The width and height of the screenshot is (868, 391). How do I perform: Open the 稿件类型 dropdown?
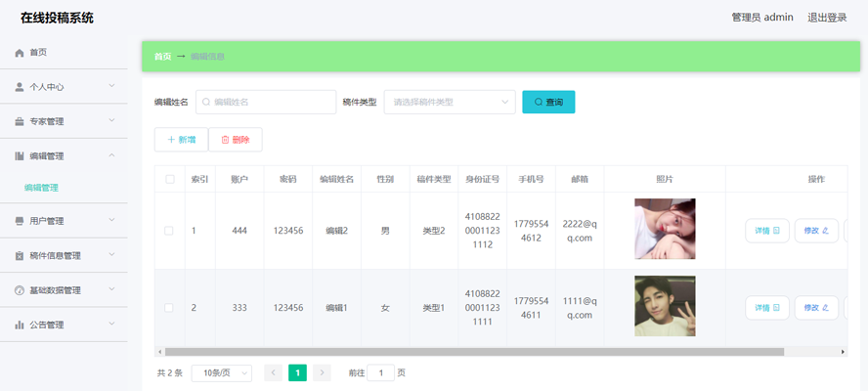point(450,102)
